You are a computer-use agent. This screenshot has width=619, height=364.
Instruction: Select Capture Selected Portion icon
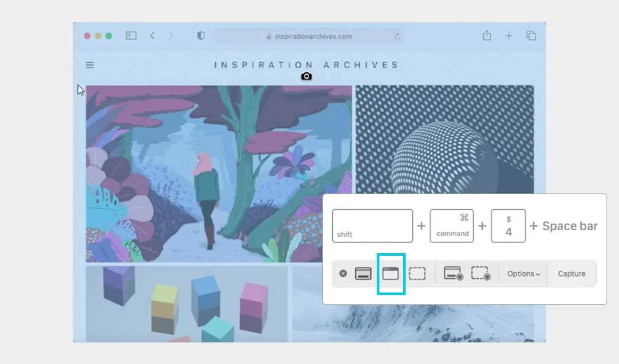tap(417, 273)
